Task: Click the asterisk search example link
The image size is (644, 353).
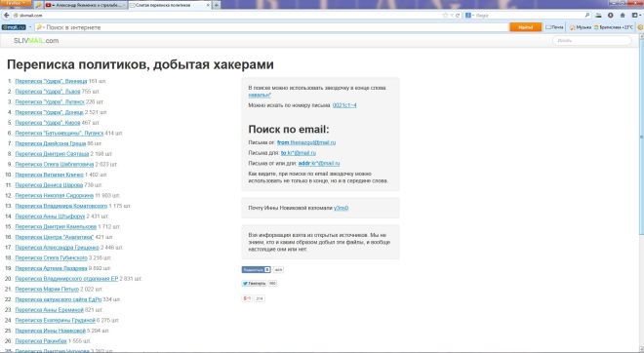Action: (260, 96)
